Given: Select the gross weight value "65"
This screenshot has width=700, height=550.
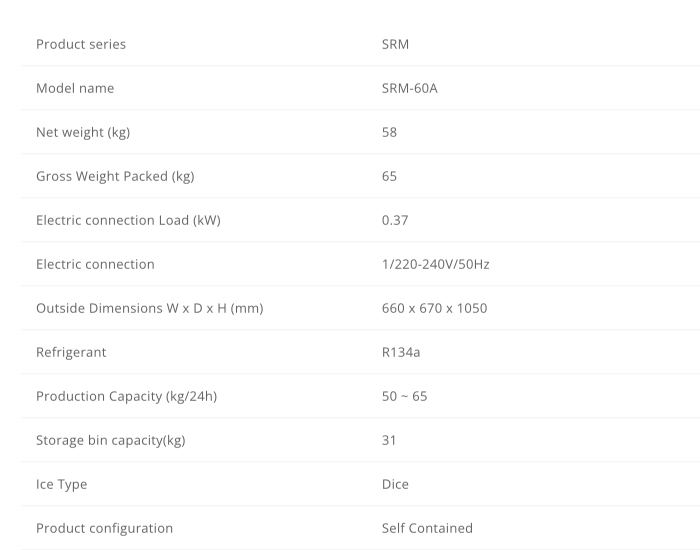Looking at the screenshot, I should (x=390, y=176).
